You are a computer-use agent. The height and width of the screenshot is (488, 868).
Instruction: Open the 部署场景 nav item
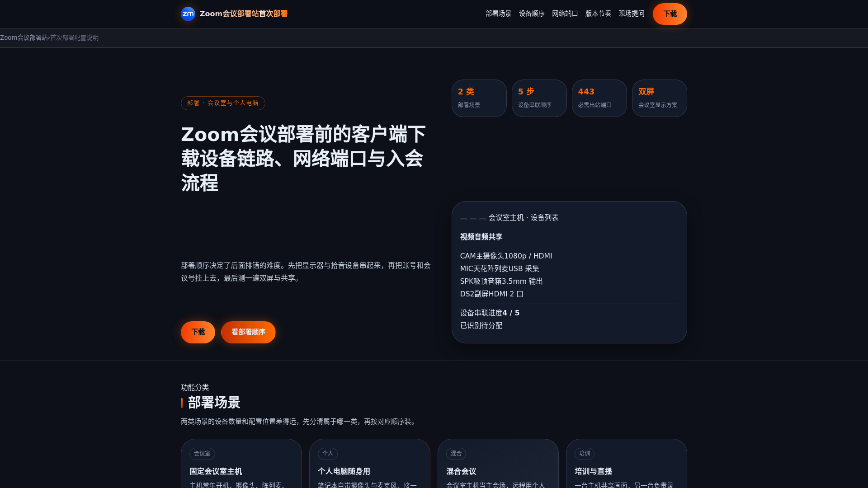(498, 14)
